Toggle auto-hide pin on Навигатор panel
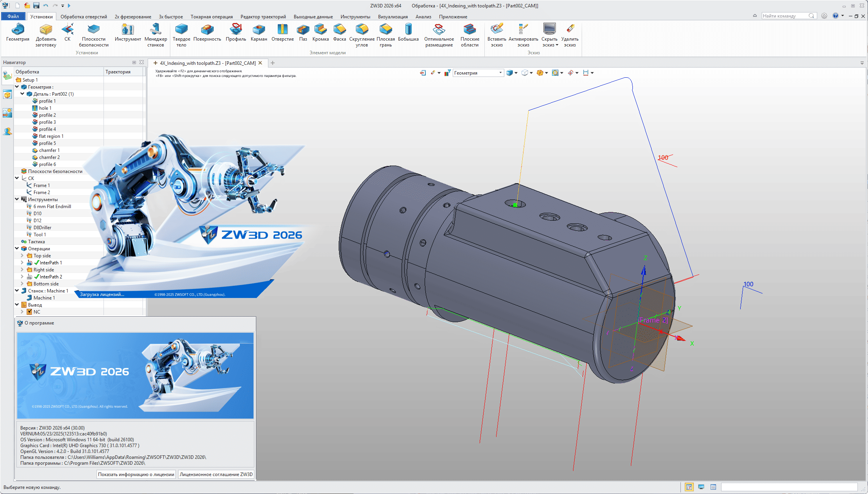 [134, 62]
